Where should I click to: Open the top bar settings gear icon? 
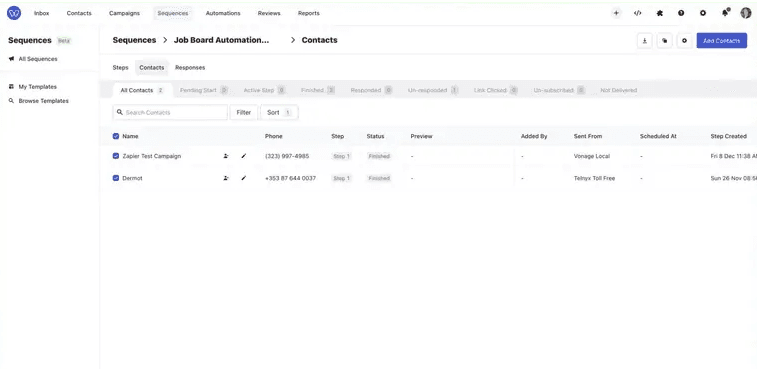click(x=702, y=13)
